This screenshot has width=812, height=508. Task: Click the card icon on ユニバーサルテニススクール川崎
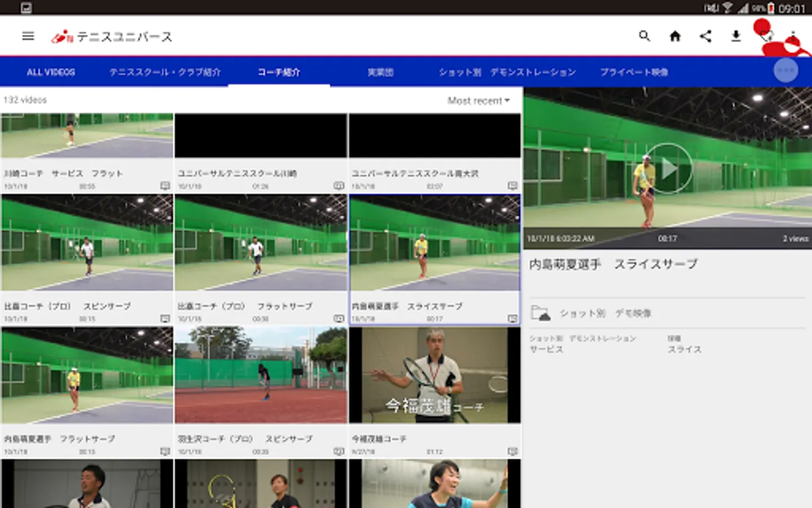pos(339,186)
